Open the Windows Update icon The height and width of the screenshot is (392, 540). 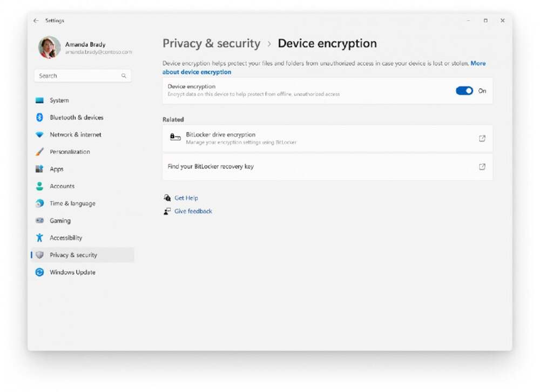pyautogui.click(x=39, y=272)
